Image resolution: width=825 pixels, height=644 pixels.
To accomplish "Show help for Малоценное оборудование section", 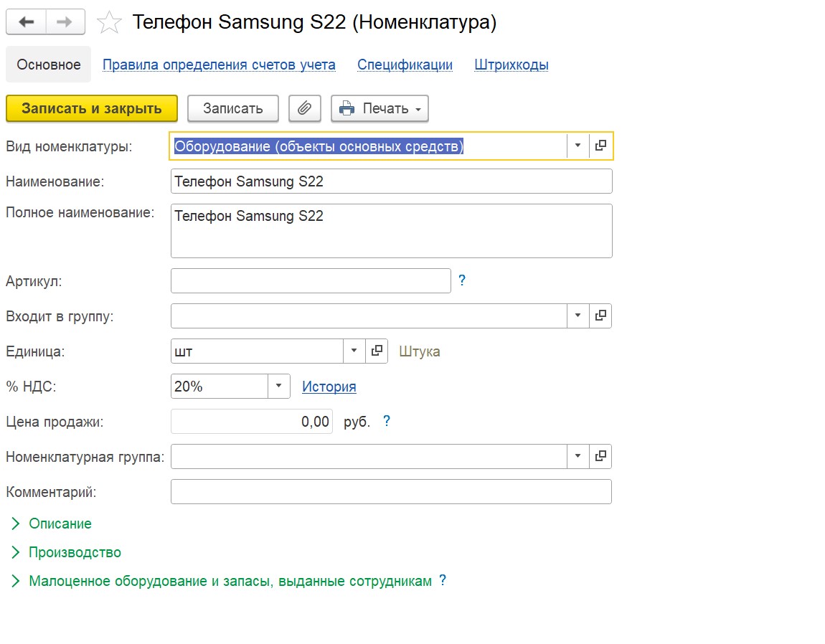I will 443,580.
